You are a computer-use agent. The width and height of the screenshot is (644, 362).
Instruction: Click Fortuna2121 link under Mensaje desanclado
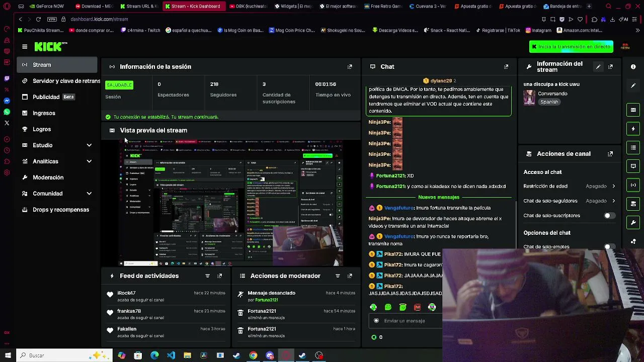(266, 300)
